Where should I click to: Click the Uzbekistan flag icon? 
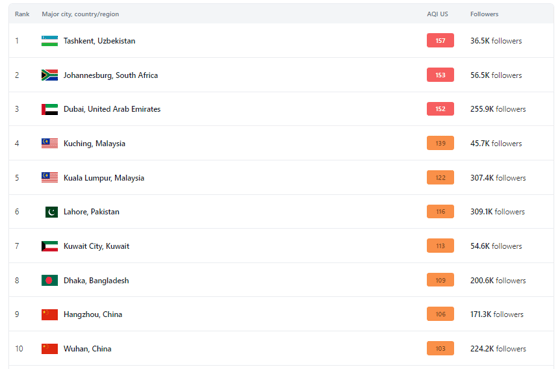point(50,41)
